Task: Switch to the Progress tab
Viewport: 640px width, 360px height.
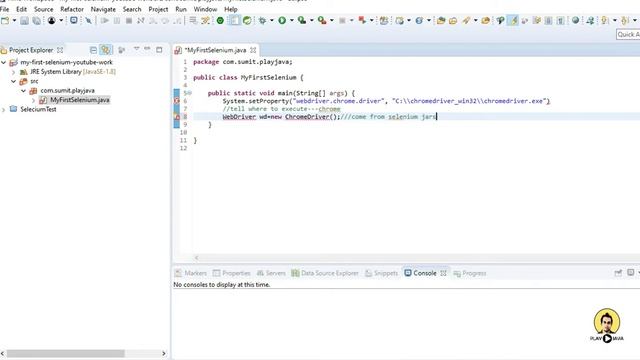Action: [x=470, y=273]
